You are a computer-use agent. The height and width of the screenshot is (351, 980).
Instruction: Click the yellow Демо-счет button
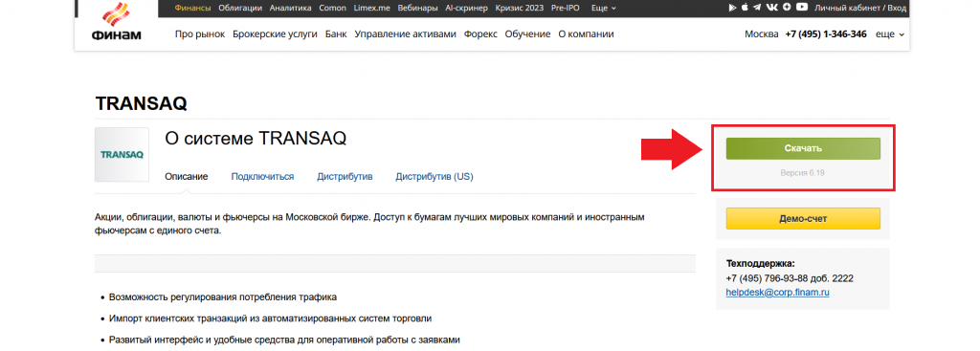803,219
